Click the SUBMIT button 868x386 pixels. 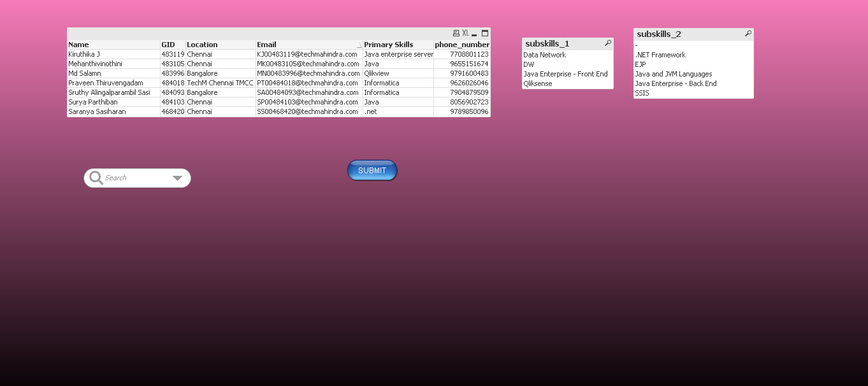(x=372, y=170)
